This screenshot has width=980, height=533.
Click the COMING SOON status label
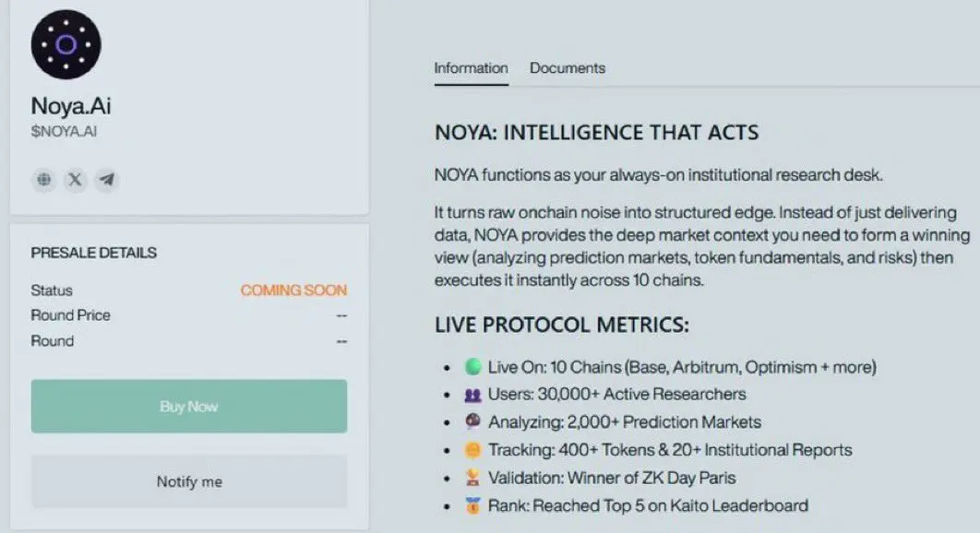click(x=293, y=290)
